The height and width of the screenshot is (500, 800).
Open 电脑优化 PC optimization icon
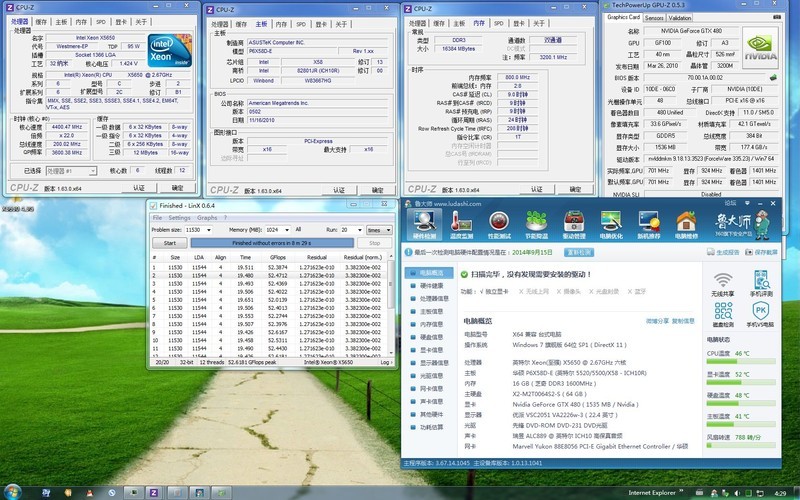tap(611, 224)
